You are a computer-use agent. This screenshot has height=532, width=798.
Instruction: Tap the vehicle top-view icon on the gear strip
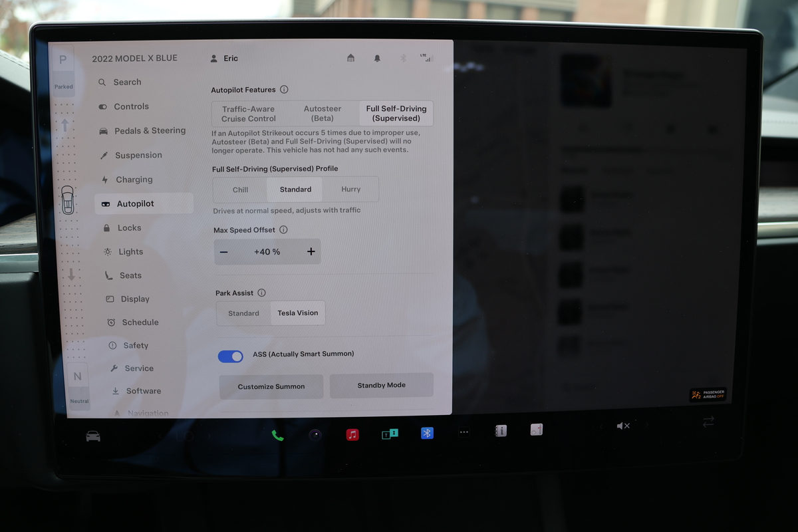pyautogui.click(x=68, y=200)
